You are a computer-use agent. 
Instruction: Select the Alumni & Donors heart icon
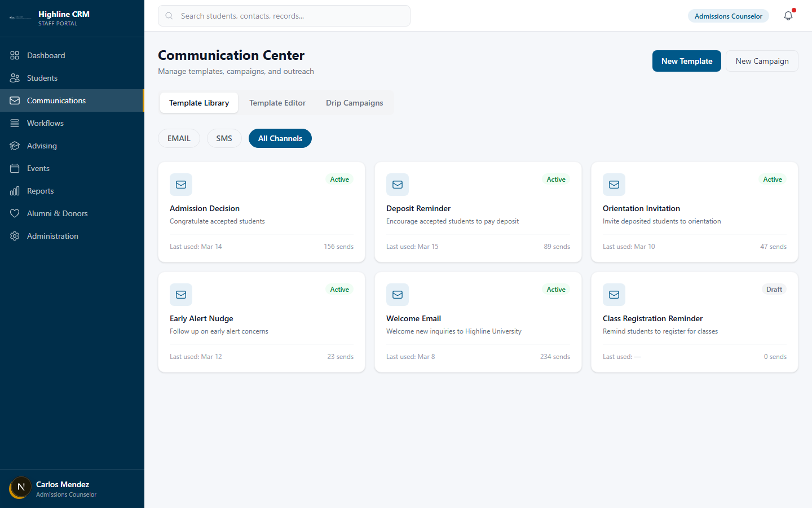coord(15,213)
